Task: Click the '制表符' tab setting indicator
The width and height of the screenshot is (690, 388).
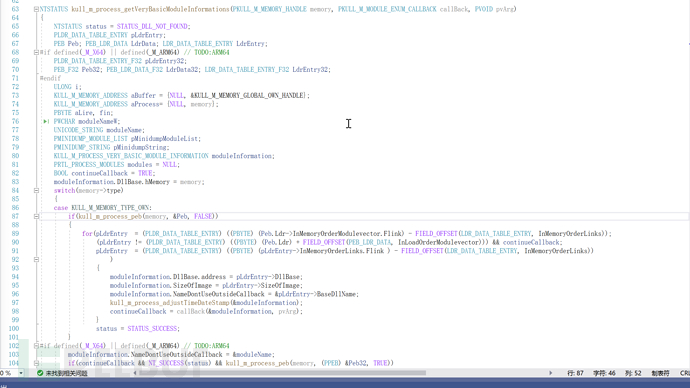Action: click(x=660, y=373)
